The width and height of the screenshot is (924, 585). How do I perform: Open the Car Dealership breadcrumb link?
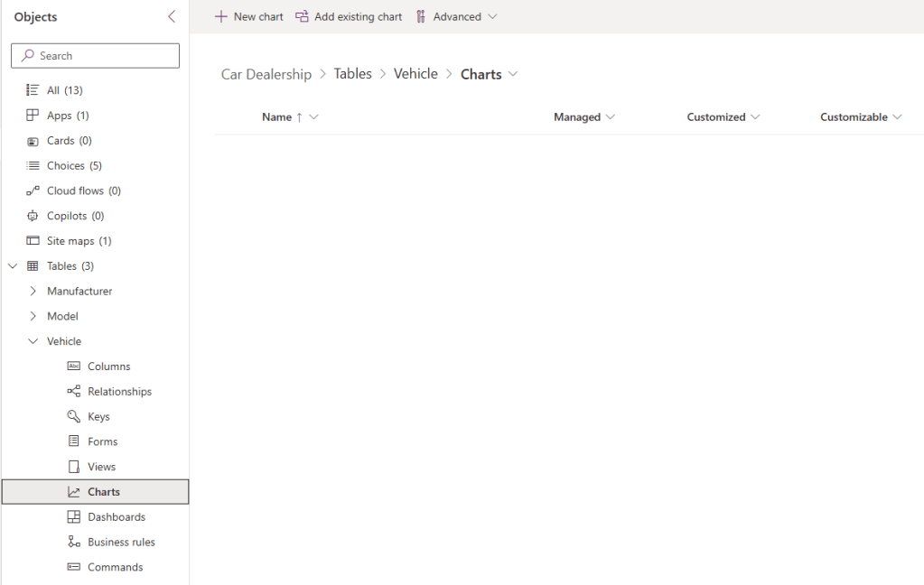[x=266, y=73]
